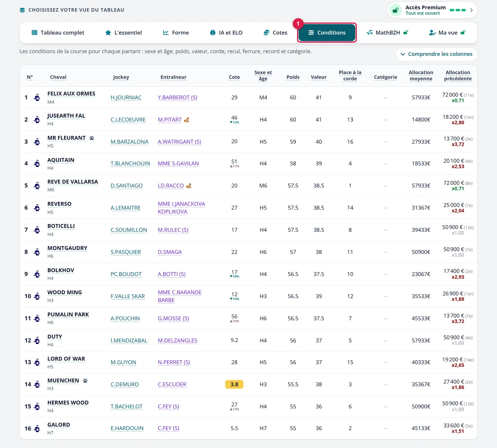Select the Conditions tab
This screenshot has width=497, height=448.
(327, 33)
